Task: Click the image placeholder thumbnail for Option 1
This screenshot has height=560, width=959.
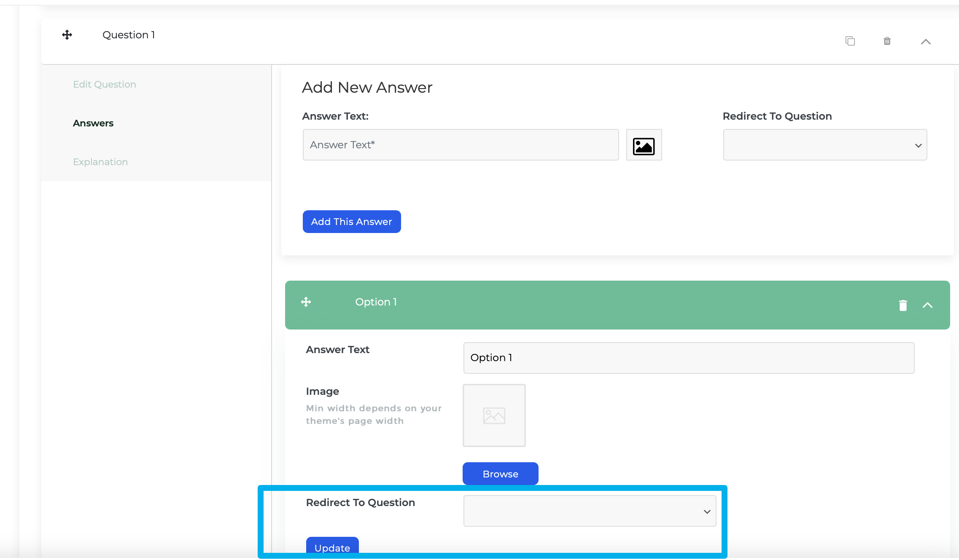Action: [494, 415]
